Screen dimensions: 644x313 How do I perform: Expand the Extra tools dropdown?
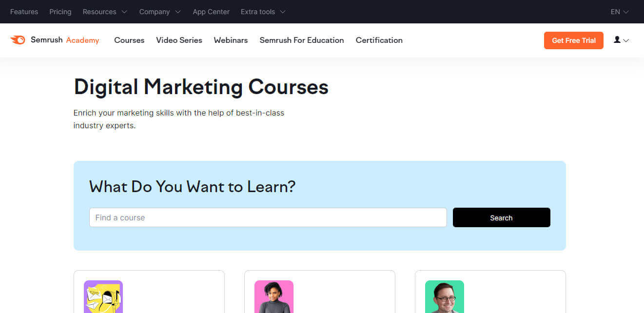point(263,12)
